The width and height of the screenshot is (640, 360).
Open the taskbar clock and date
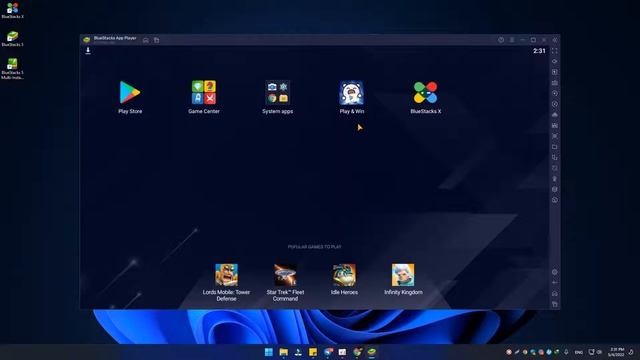click(x=616, y=352)
